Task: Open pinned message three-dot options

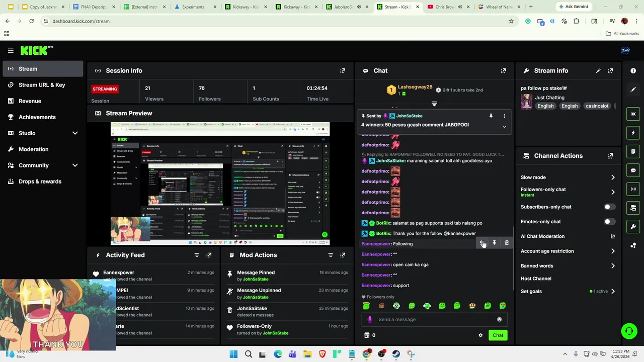Action: pos(504,116)
